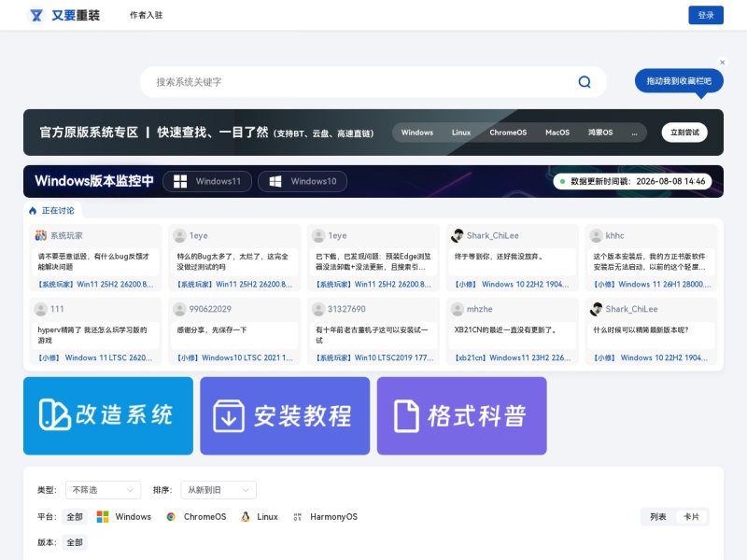747x560 pixels.
Task: Select Linux in official systems banner
Action: 461,133
